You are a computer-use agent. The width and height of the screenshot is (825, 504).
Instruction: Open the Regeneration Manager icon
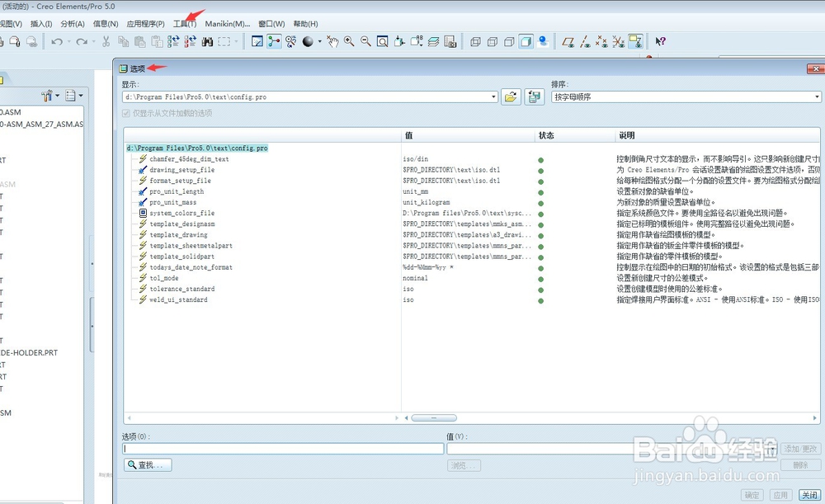pos(191,41)
